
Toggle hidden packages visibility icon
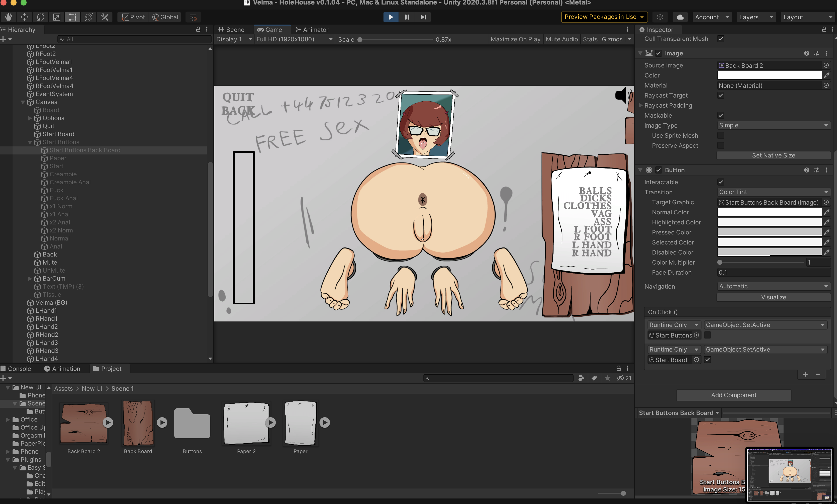(624, 378)
